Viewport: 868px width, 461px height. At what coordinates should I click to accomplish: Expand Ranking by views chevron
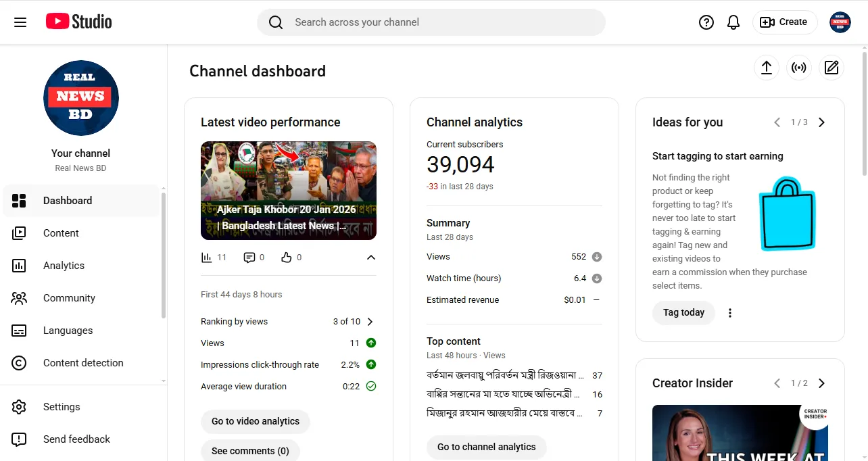point(370,322)
